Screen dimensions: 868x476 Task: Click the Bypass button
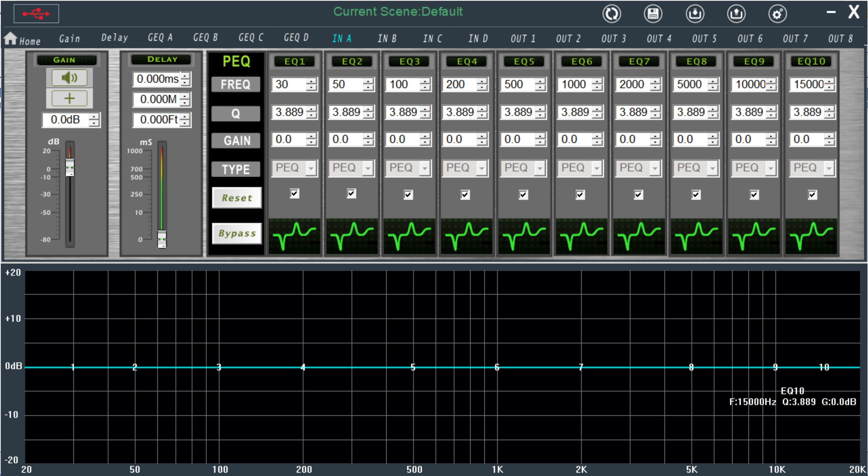(237, 233)
